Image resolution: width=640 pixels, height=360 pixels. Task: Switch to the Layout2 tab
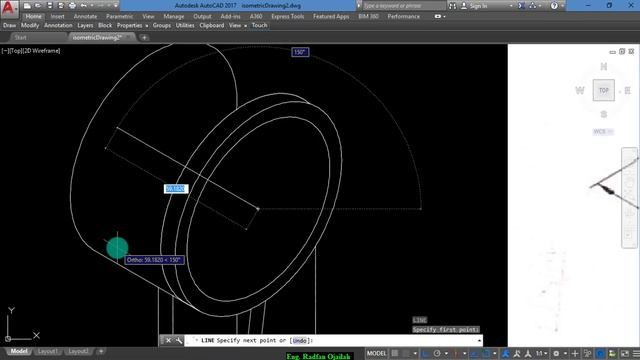(x=78, y=351)
